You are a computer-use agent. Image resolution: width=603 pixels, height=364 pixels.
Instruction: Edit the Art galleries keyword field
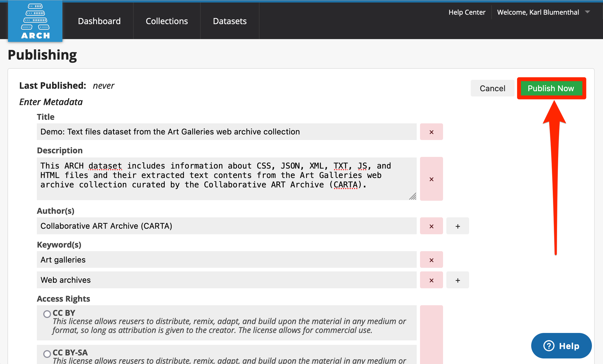click(227, 260)
